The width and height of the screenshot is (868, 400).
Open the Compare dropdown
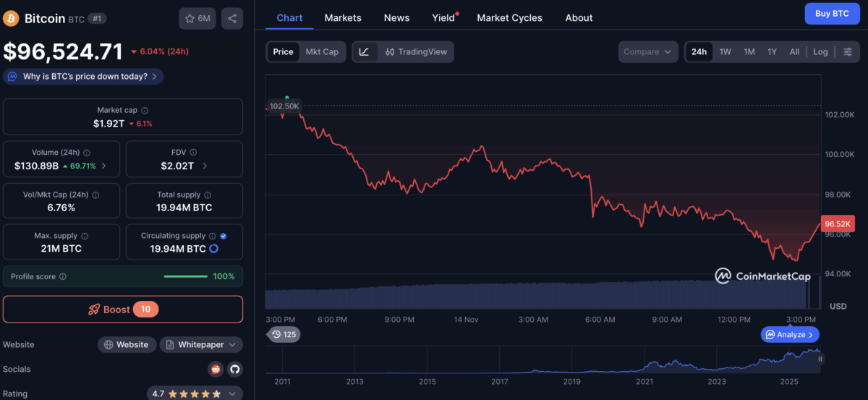pyautogui.click(x=647, y=51)
